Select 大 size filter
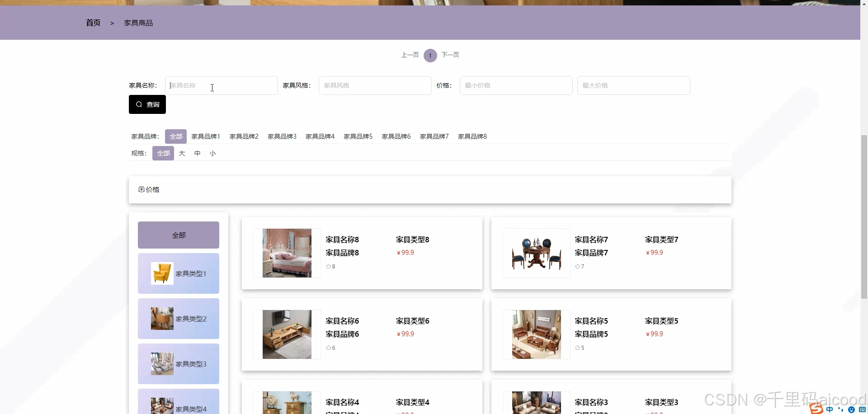The width and height of the screenshot is (868, 414). tap(182, 153)
